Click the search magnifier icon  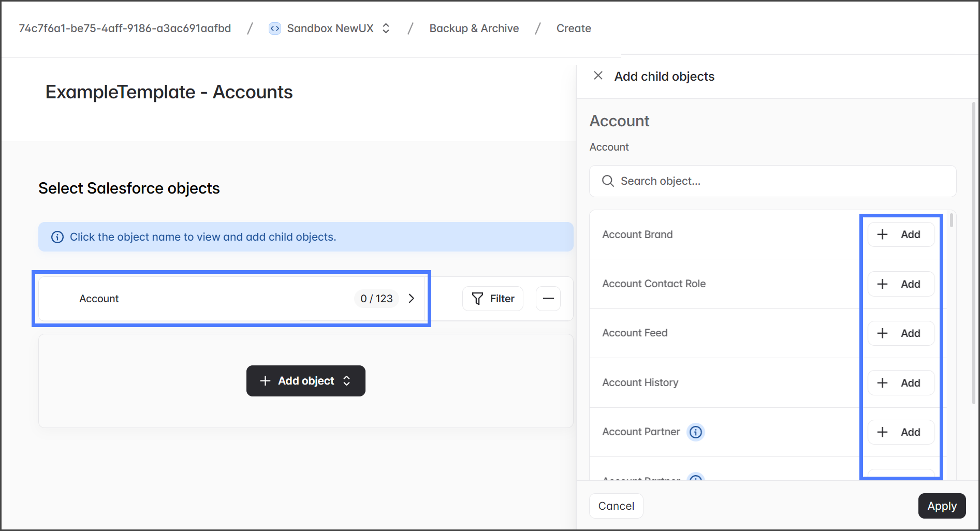coord(608,181)
